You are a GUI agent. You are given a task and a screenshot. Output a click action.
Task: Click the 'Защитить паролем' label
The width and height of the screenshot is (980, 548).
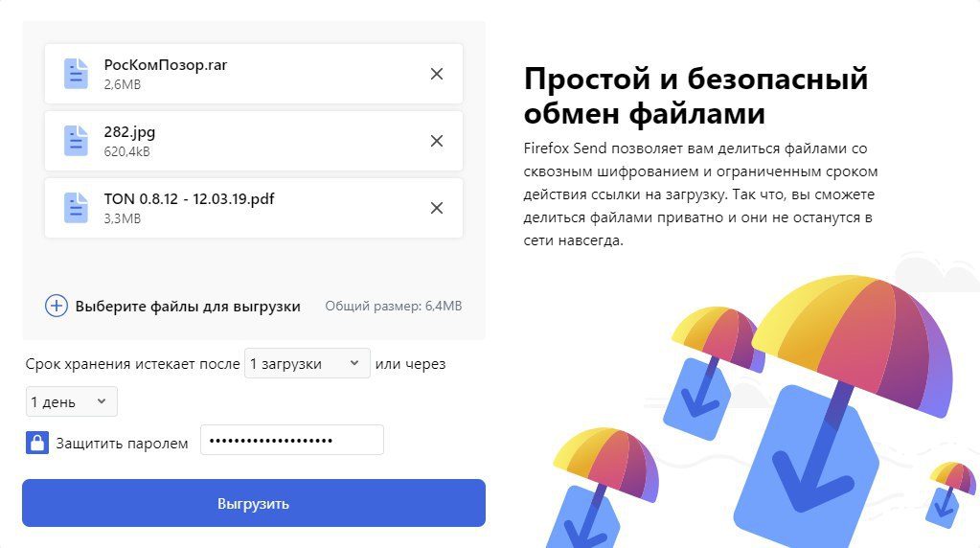pos(122,444)
